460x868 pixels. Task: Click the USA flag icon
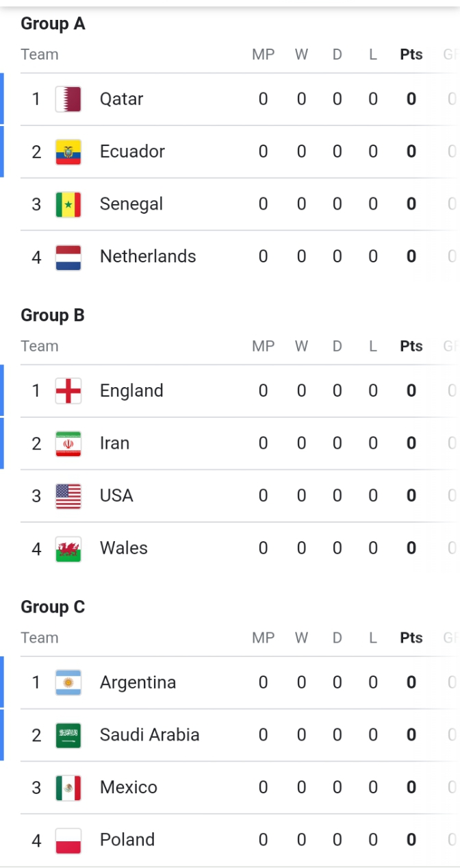(68, 496)
